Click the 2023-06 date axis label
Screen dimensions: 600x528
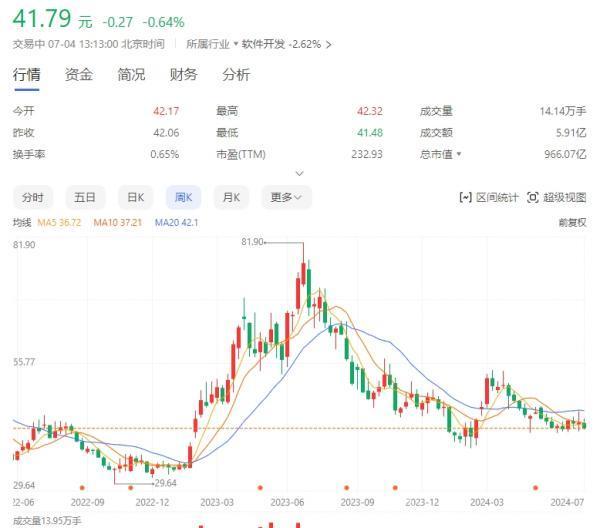coord(287,502)
